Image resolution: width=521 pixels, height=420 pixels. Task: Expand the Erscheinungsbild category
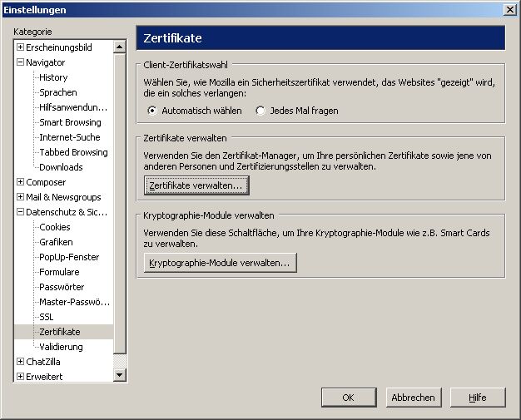[20, 47]
